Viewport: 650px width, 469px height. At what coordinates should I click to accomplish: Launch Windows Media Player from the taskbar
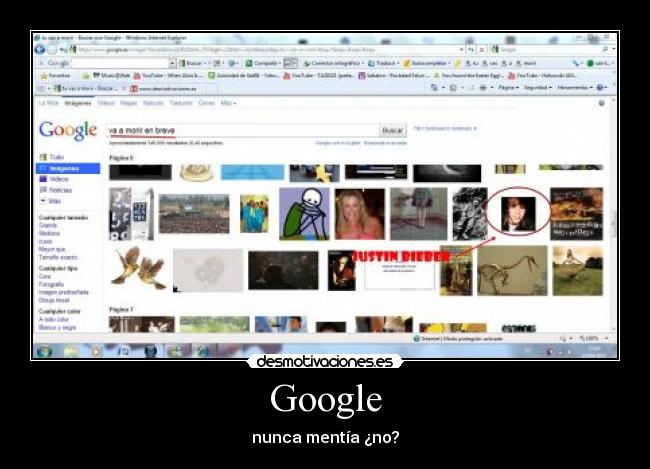tap(96, 352)
